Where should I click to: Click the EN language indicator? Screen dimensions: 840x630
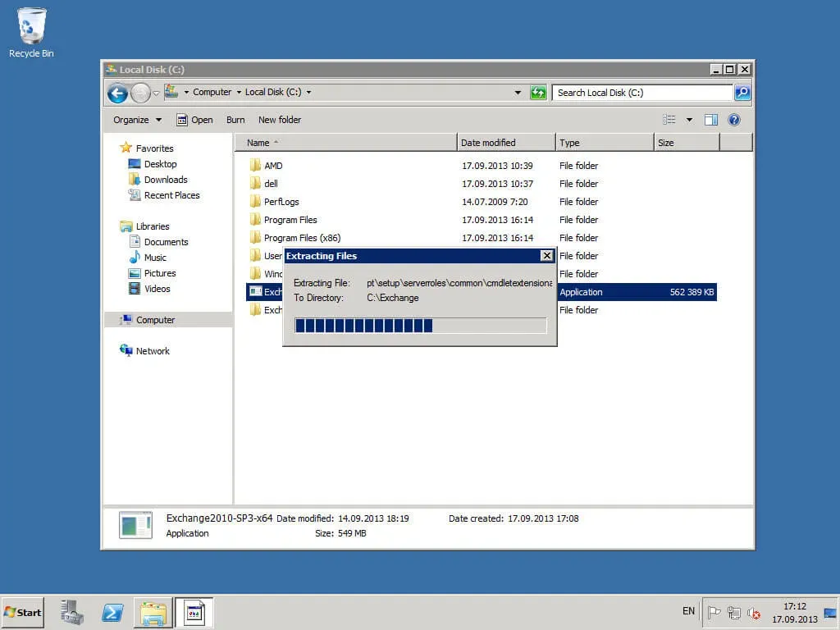pyautogui.click(x=688, y=610)
